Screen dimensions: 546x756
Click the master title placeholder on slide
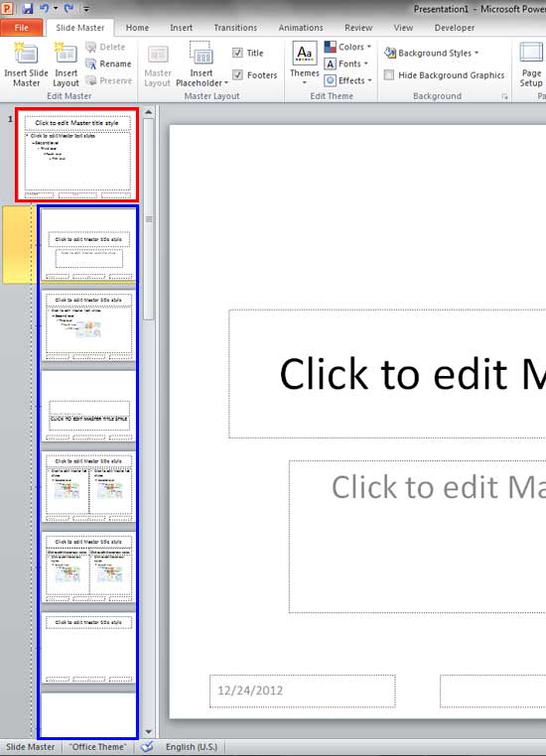tap(387, 374)
